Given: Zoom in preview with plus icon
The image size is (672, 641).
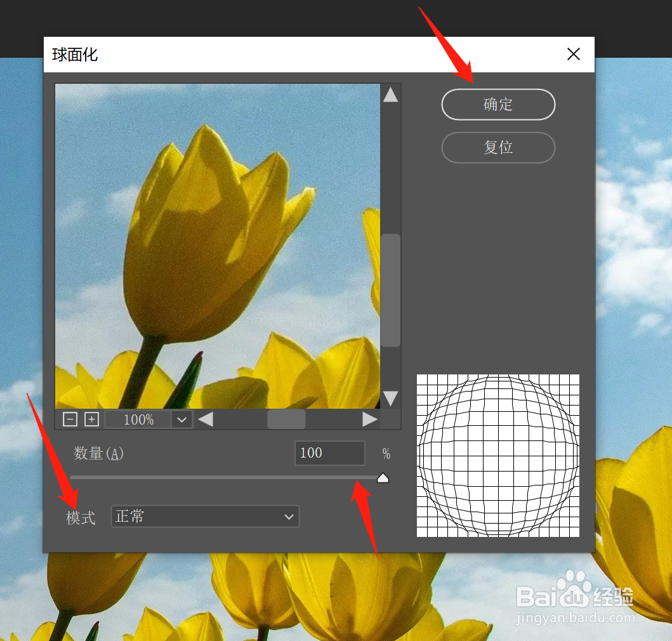Looking at the screenshot, I should 91,420.
